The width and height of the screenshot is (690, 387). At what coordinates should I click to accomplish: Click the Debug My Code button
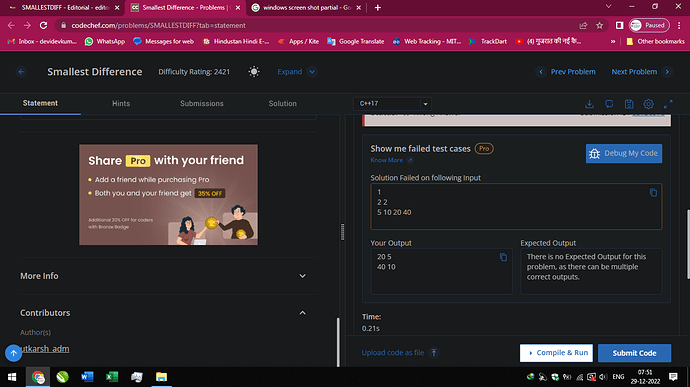624,153
